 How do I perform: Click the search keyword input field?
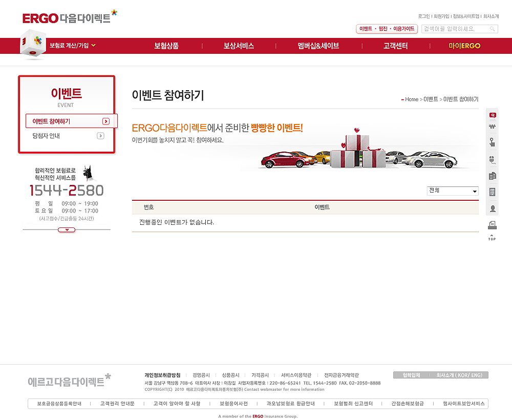[454, 29]
